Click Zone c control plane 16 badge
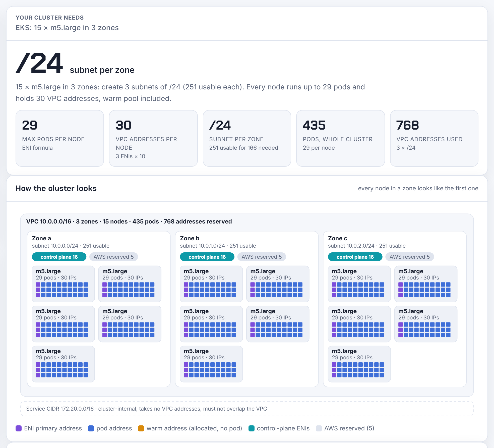The image size is (494, 448). 355,257
